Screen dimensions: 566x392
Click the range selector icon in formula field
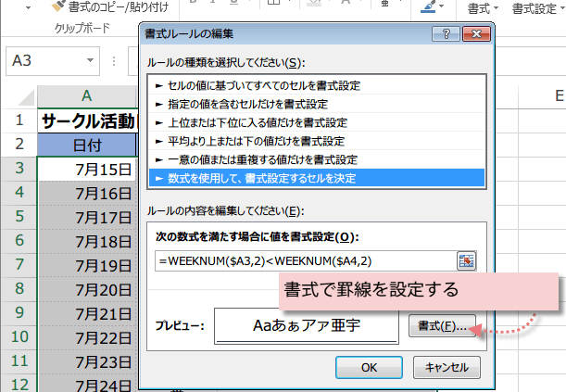(x=466, y=261)
